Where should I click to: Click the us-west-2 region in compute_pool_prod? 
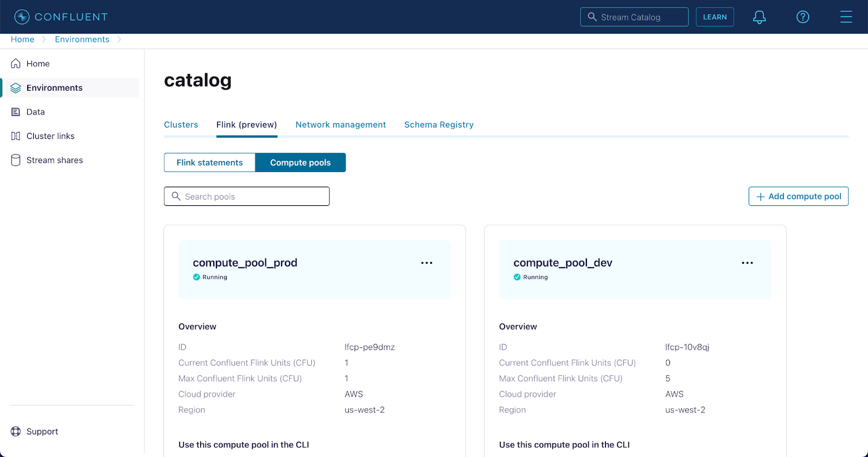[x=365, y=410]
